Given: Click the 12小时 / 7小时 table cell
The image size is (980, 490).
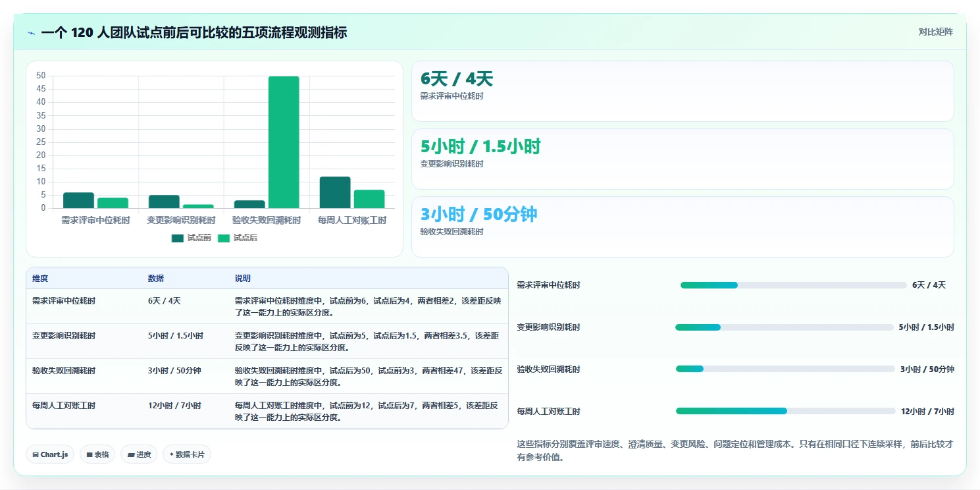Looking at the screenshot, I should point(174,406).
